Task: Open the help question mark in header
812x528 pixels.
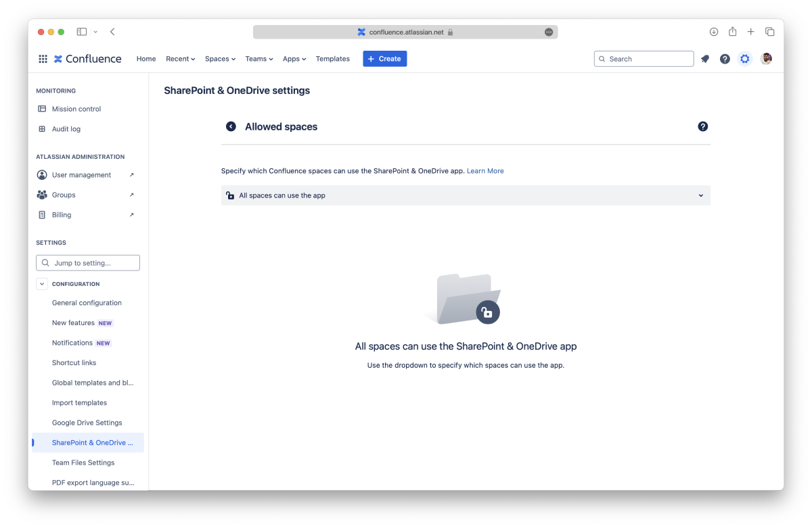Action: [725, 59]
